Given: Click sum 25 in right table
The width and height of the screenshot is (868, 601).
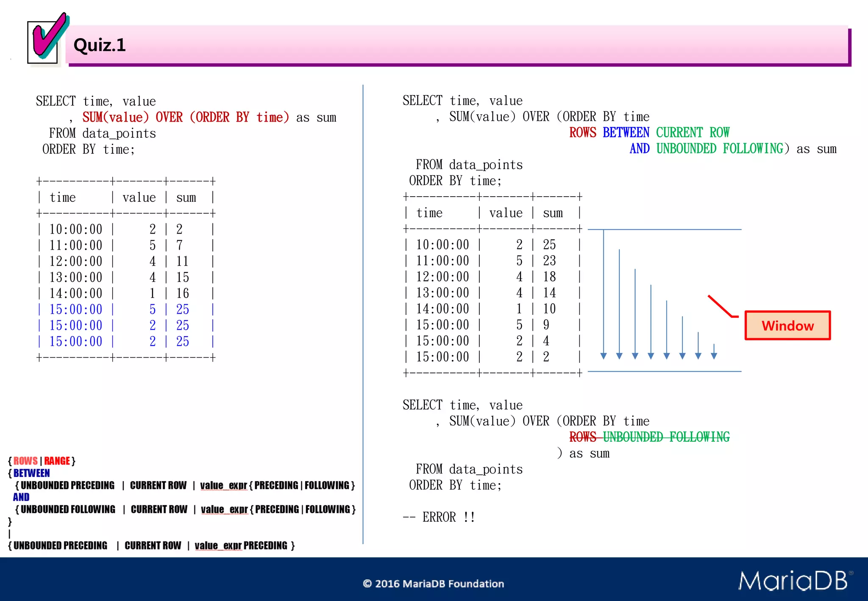Looking at the screenshot, I should pos(550,245).
